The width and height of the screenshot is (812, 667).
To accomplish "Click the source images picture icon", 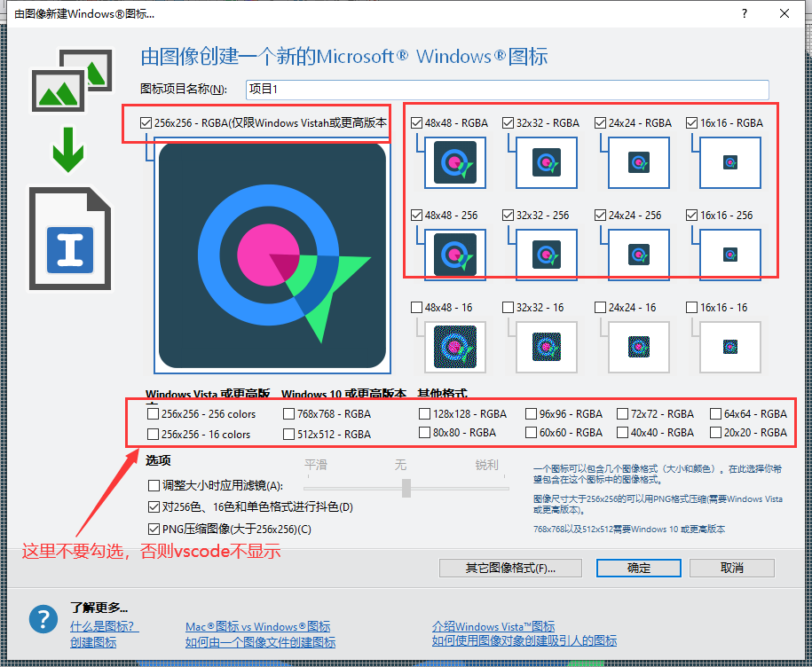I will click(72, 80).
